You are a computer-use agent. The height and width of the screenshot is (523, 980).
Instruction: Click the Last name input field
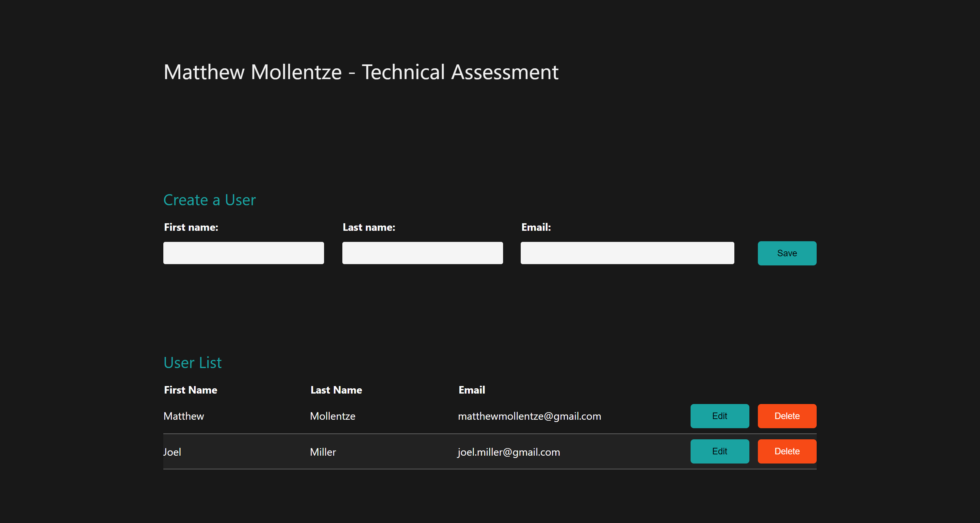point(422,253)
